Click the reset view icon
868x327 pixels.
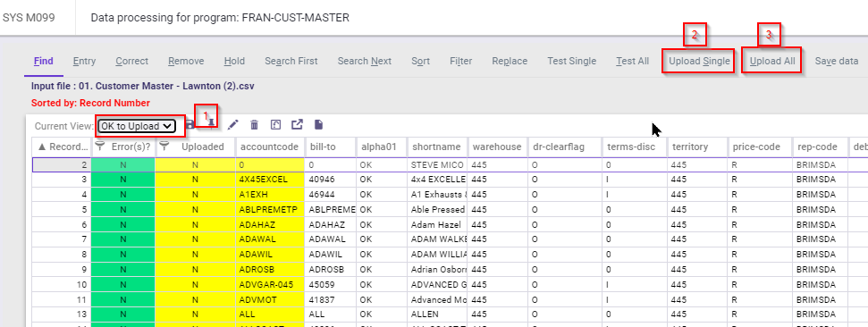(275, 125)
